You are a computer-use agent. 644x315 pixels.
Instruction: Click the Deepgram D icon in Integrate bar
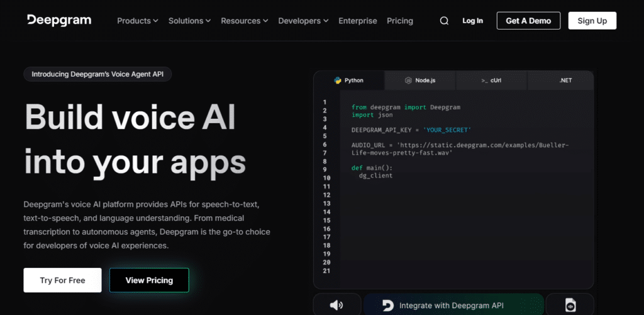(387, 306)
